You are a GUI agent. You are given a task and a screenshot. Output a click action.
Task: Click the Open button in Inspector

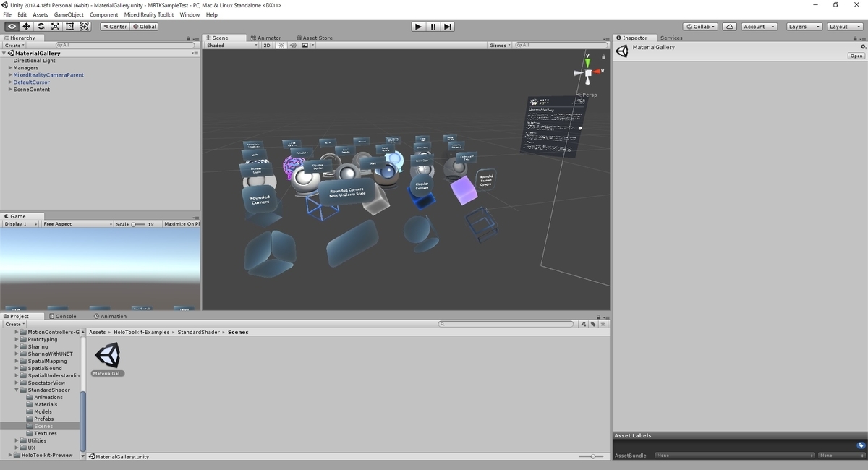[x=856, y=56]
